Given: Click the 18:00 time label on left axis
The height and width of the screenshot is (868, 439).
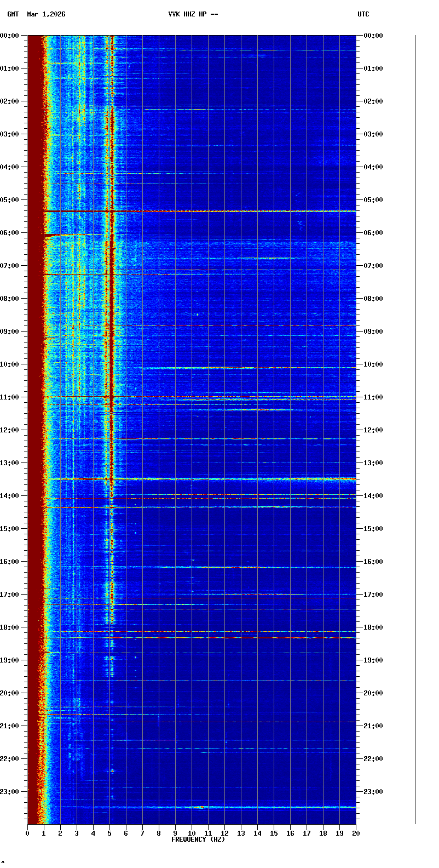Looking at the screenshot, I should pos(10,627).
